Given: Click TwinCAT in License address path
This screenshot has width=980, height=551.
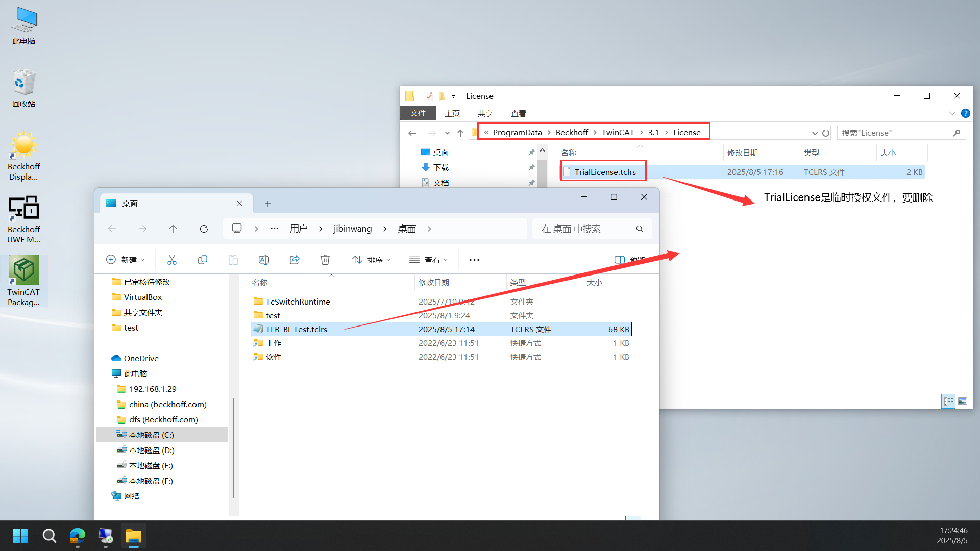Looking at the screenshot, I should click(618, 133).
